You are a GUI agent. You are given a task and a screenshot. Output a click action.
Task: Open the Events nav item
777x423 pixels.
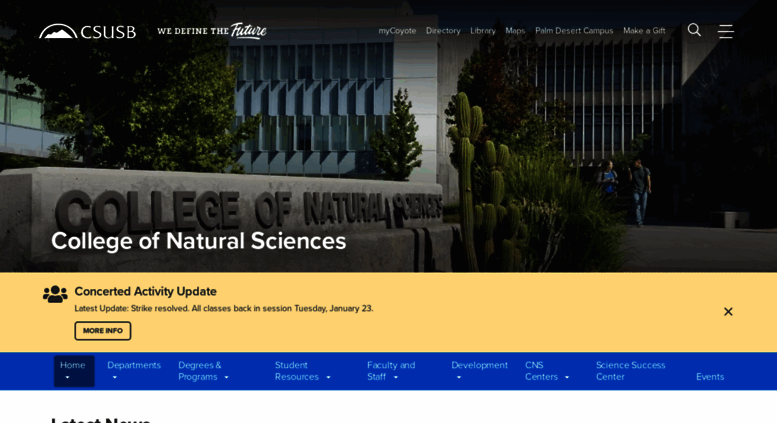[x=710, y=377]
